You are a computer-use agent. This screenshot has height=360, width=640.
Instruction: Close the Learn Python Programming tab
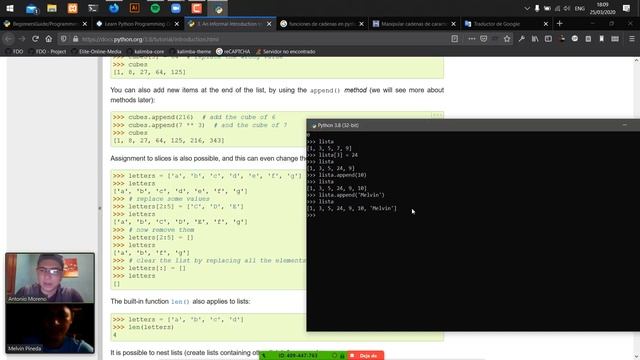177,24
